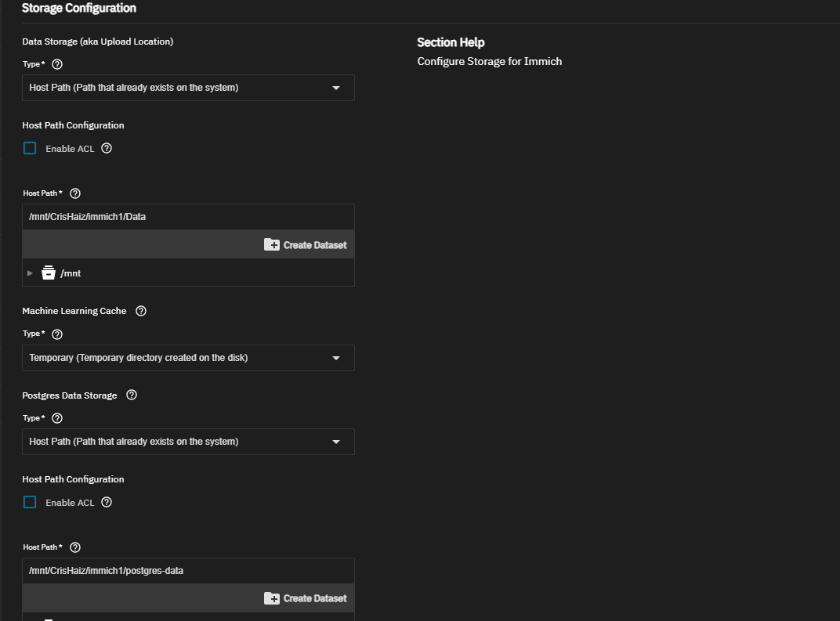This screenshot has height=621, width=840.
Task: Click help icon beside Data Storage Host Path
Action: (75, 193)
